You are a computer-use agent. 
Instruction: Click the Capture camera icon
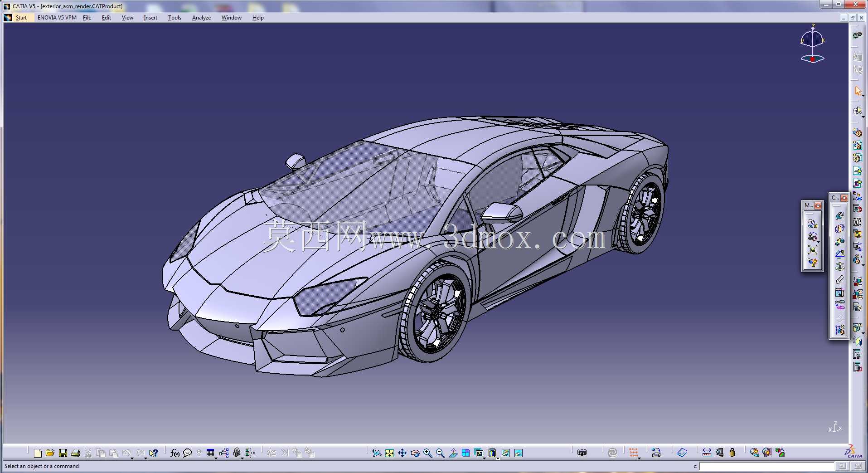[582, 453]
